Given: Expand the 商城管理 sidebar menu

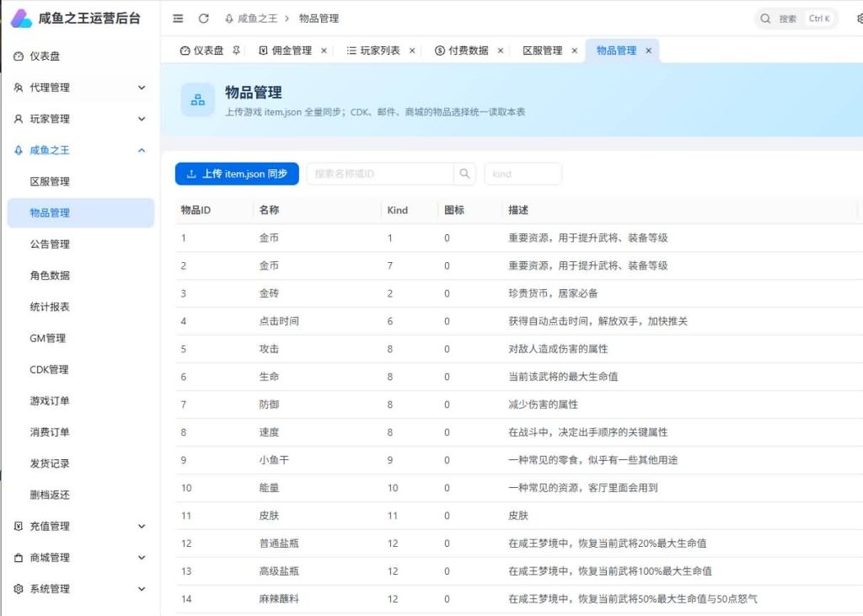Looking at the screenshot, I should (x=80, y=558).
